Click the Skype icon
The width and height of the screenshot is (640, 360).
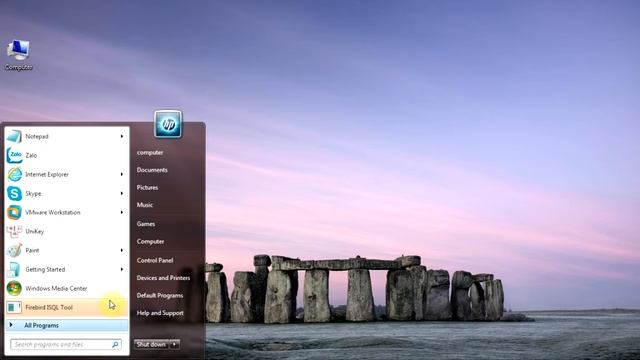pyautogui.click(x=14, y=193)
